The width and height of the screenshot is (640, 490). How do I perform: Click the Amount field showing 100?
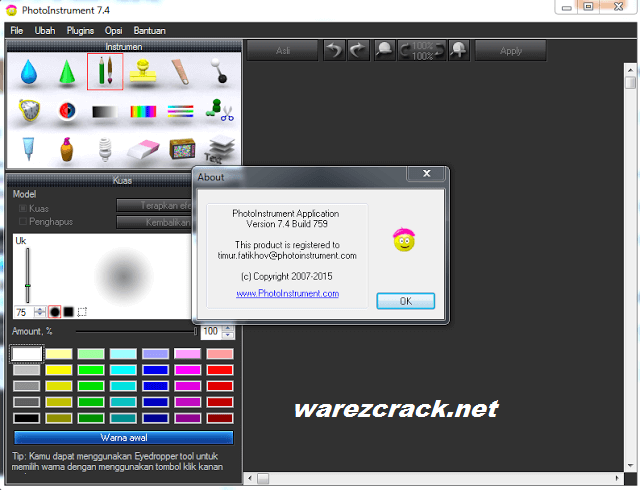click(211, 332)
